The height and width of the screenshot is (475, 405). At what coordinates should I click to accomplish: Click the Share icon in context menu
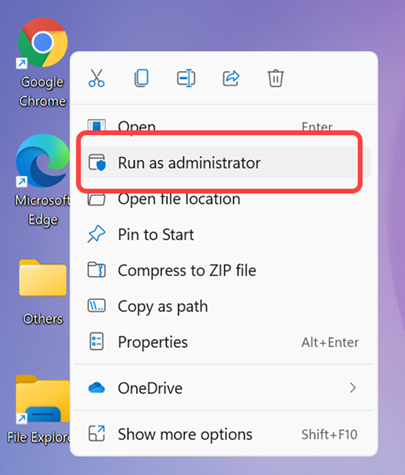tap(231, 78)
